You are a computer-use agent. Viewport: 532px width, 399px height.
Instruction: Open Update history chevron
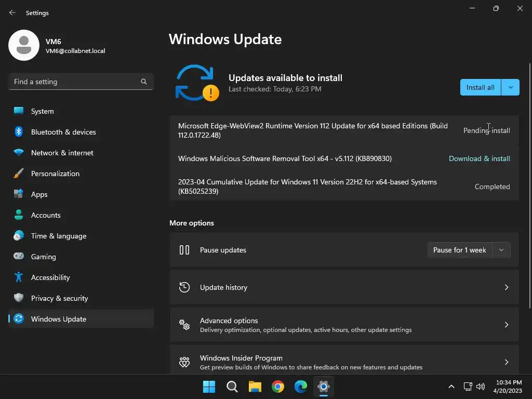click(506, 287)
